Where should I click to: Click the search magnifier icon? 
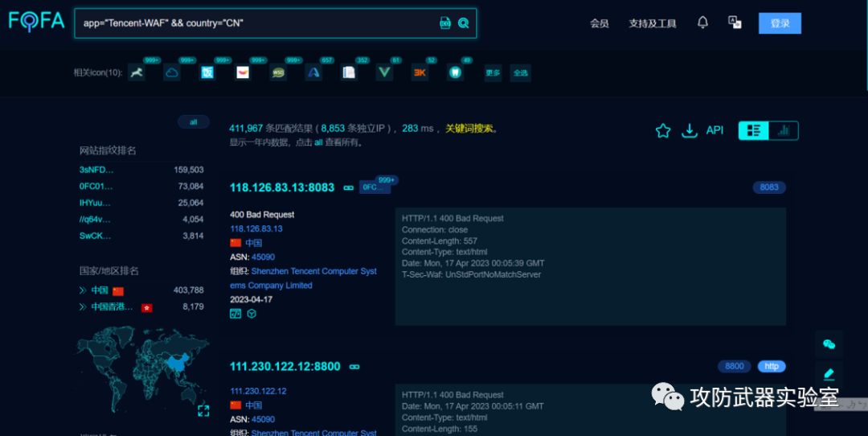pos(464,23)
